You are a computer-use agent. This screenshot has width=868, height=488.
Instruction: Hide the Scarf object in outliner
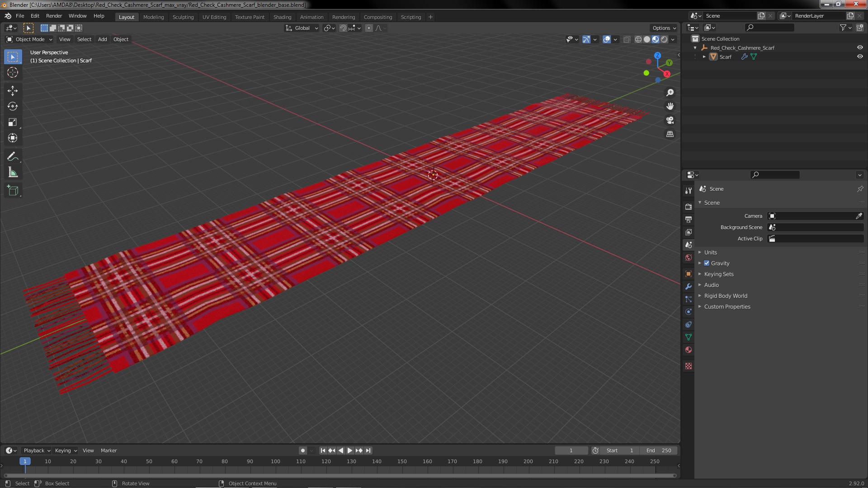pyautogui.click(x=860, y=57)
